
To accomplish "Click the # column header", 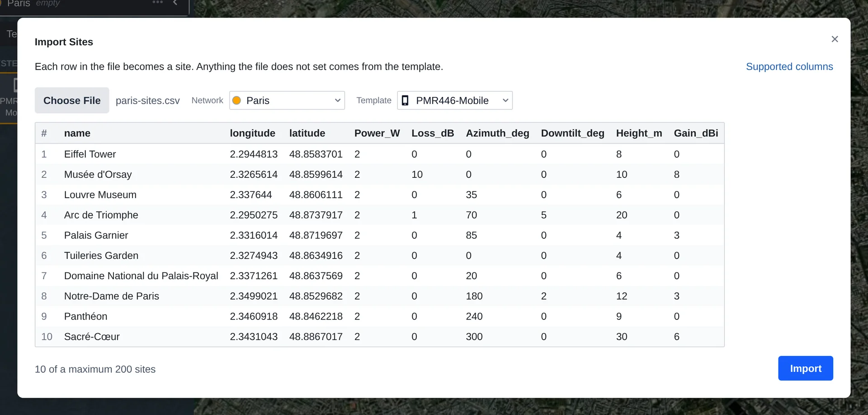I will [x=44, y=133].
